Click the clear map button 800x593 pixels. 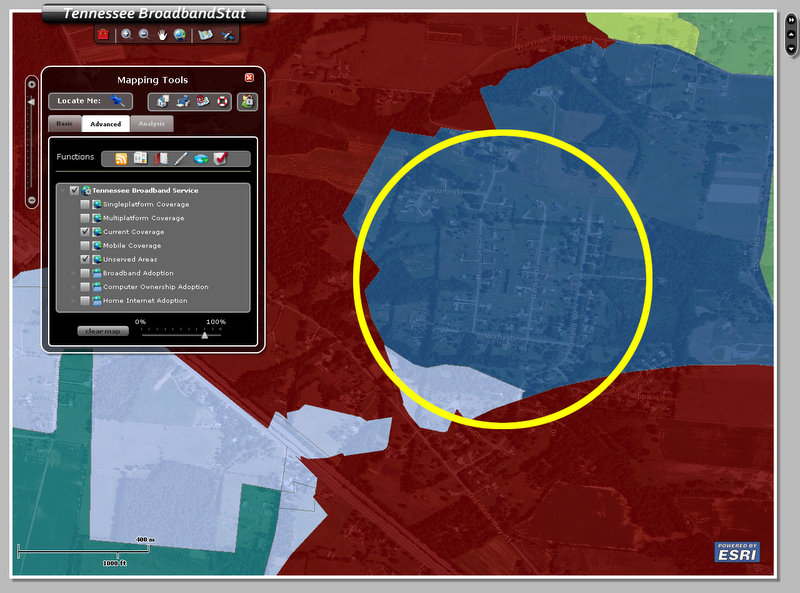point(103,331)
